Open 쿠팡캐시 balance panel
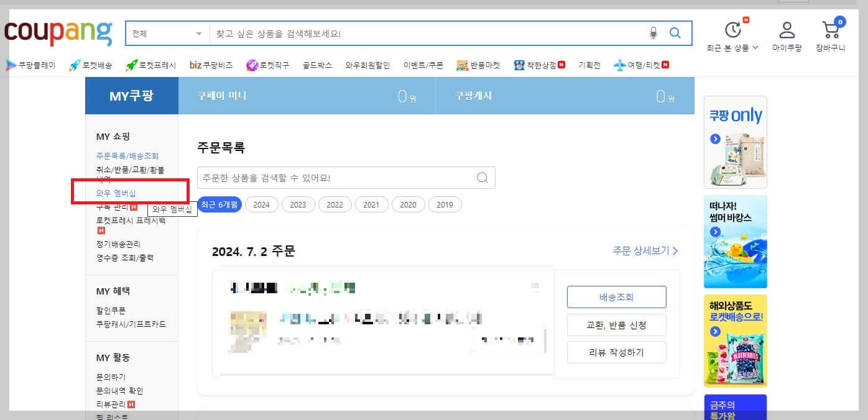 (565, 96)
